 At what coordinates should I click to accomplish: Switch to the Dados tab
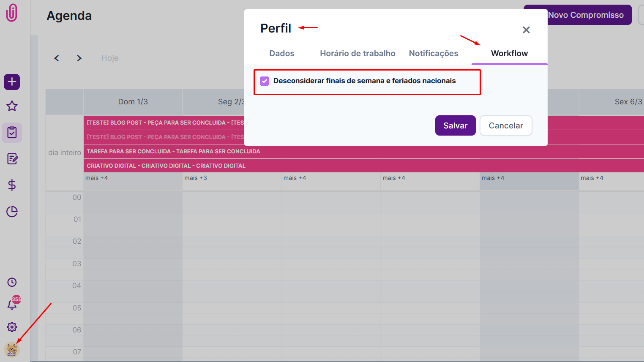pos(282,54)
